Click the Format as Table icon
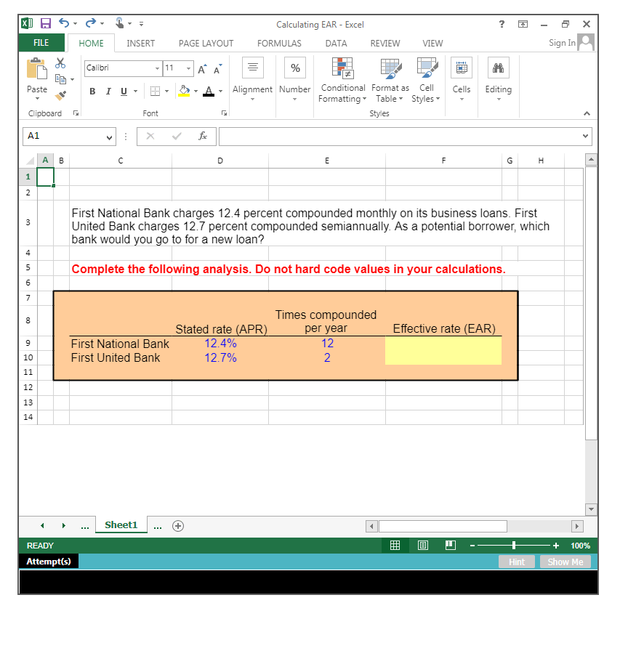644x656 pixels. click(x=390, y=81)
